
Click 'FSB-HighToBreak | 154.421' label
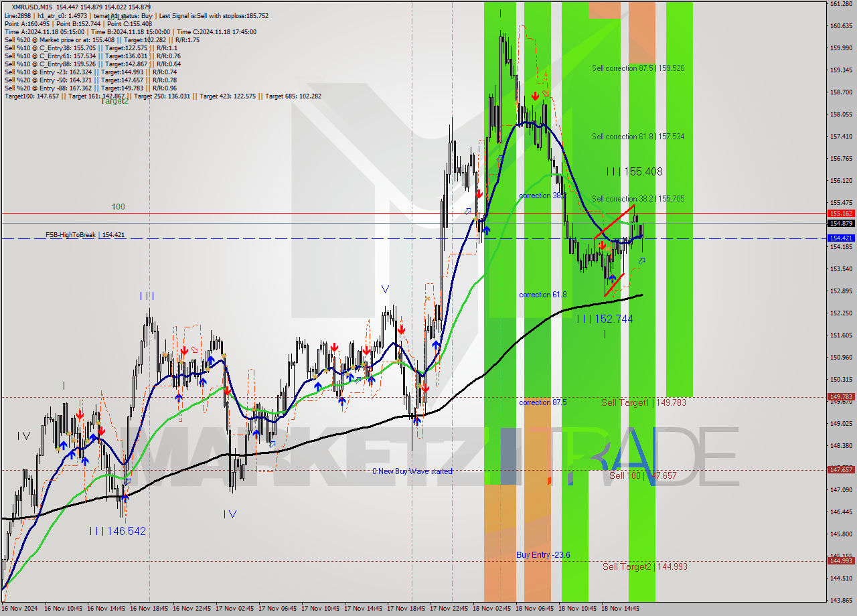point(85,235)
